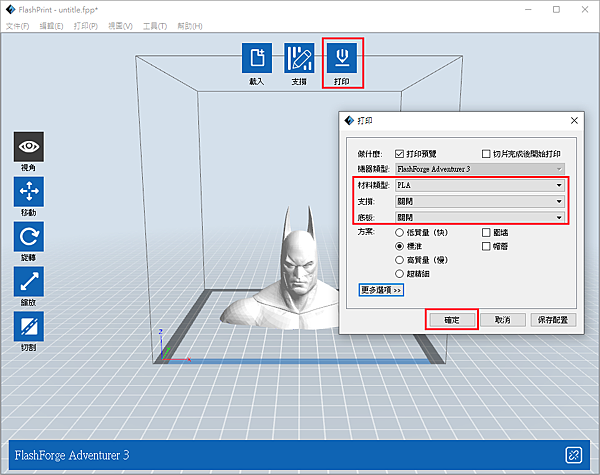600x475 pixels.
Task: Select the Rotate (旋轉) tool
Action: (28, 237)
